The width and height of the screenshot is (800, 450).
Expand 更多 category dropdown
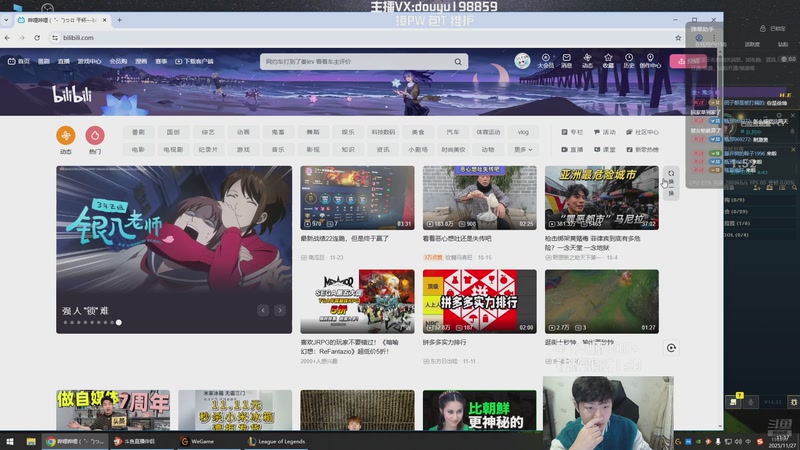(x=523, y=149)
